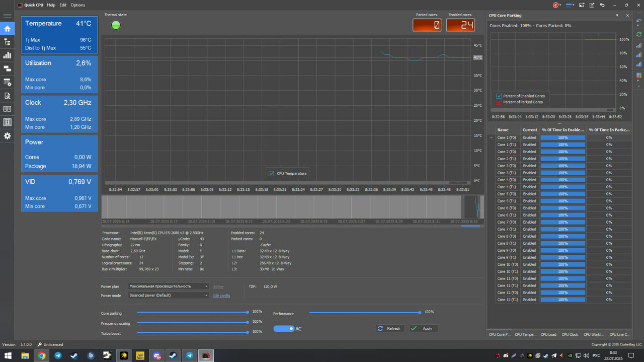644x362 pixels.
Task: Switch the AC power toggle
Action: 284,329
